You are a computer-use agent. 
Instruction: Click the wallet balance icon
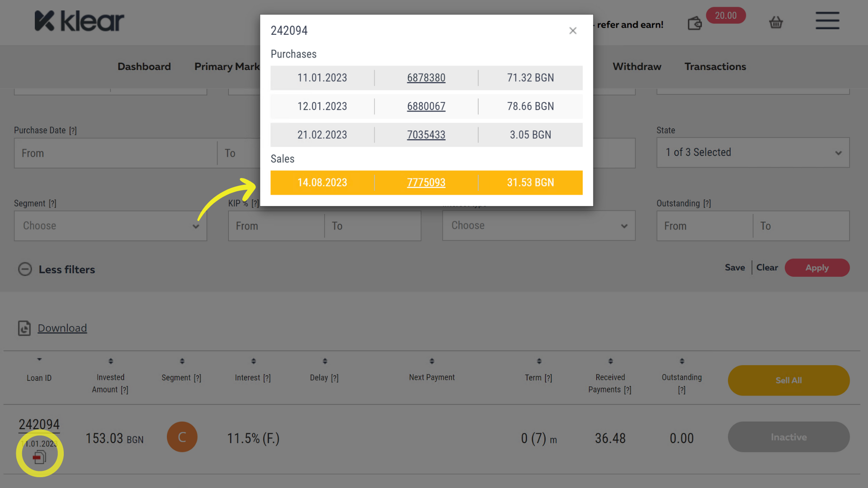pyautogui.click(x=694, y=23)
